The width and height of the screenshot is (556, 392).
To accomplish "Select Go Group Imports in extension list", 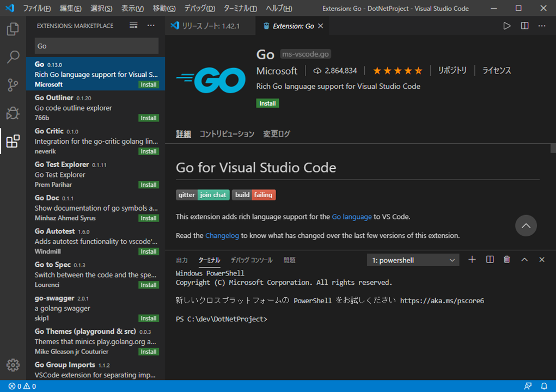I will pyautogui.click(x=96, y=370).
